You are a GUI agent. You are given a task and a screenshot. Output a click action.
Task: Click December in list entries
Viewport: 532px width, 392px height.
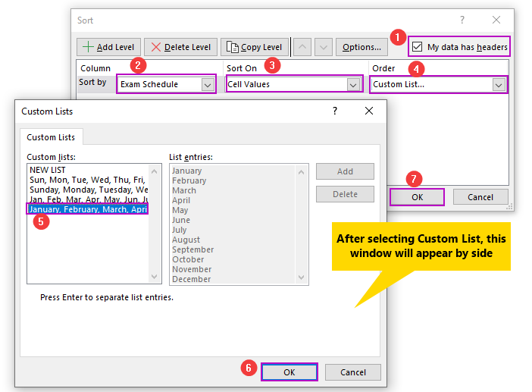(192, 279)
